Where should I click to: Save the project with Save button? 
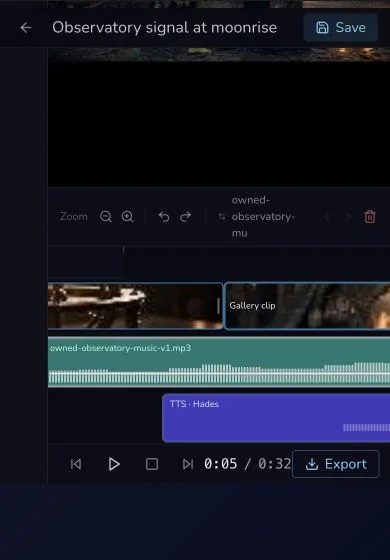click(340, 28)
